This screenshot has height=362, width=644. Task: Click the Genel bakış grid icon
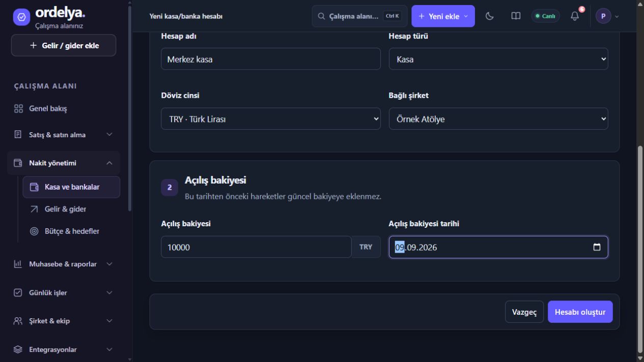tap(19, 109)
